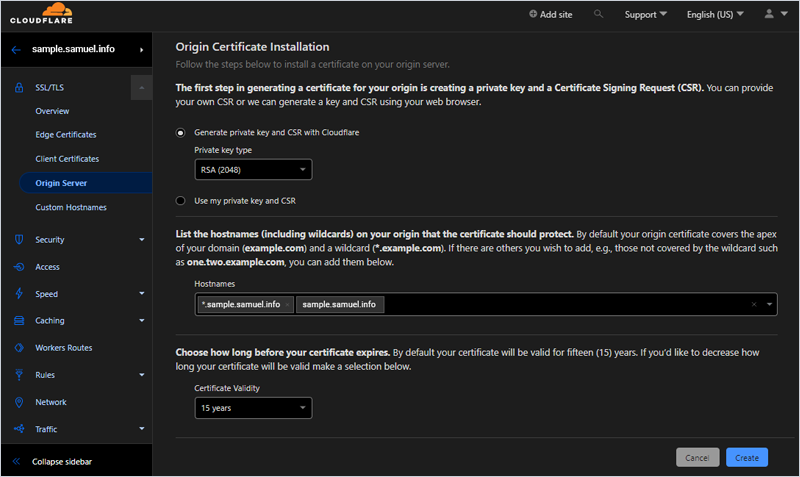Screen dimensions: 800x477
Task: Click the Workers Routes icon
Action: 19,347
